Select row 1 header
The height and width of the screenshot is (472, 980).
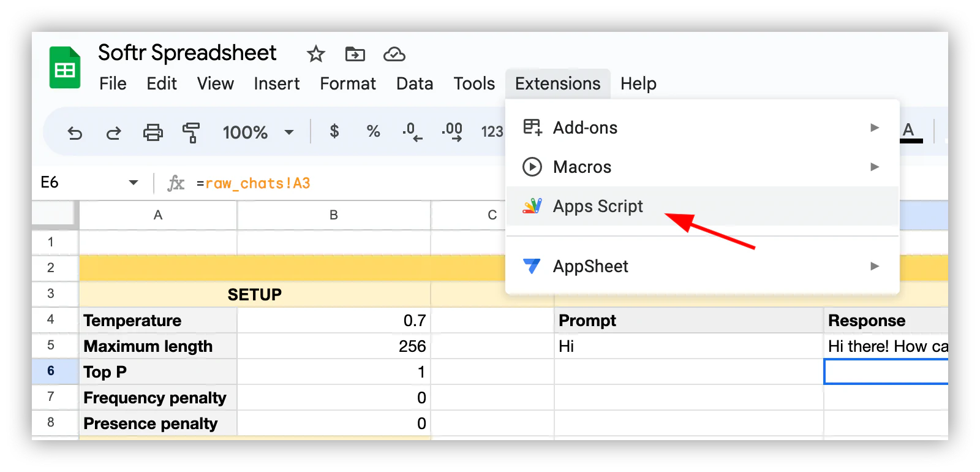pyautogui.click(x=55, y=242)
